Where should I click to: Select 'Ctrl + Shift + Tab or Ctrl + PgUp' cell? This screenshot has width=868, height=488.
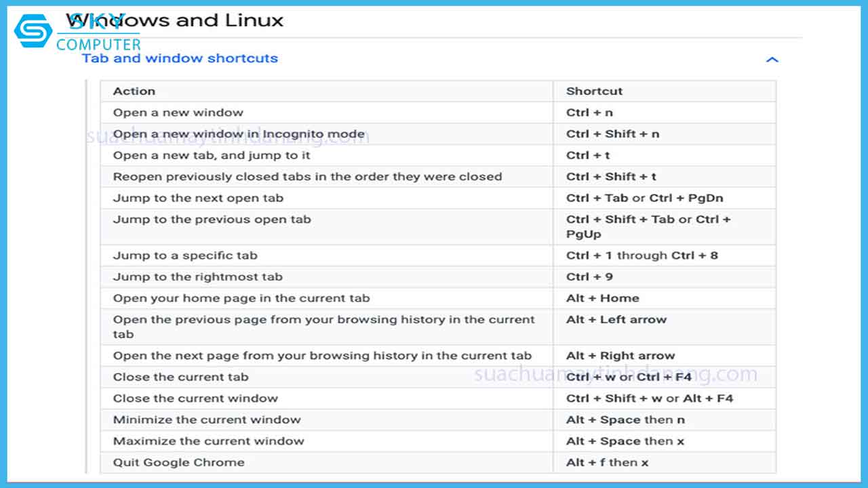(x=665, y=226)
